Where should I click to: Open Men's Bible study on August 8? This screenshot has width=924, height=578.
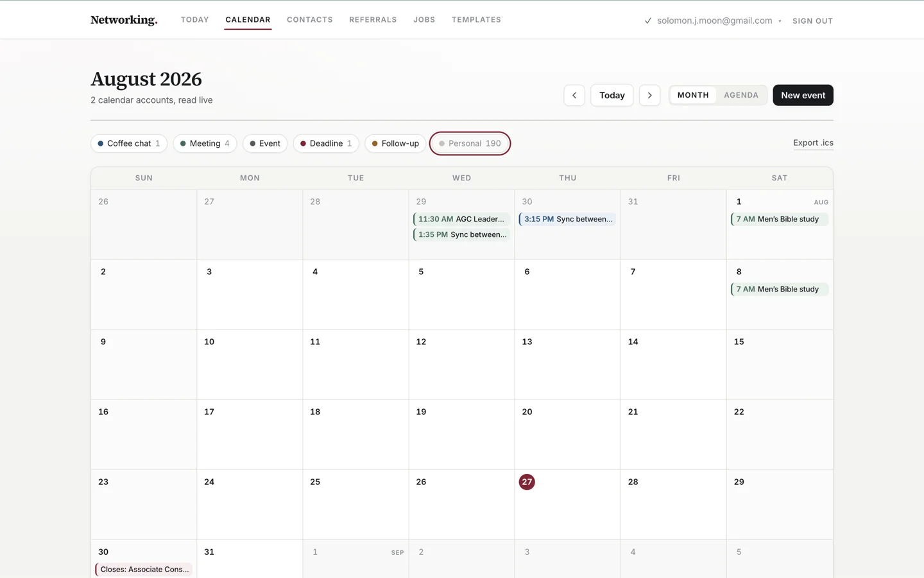click(x=779, y=289)
